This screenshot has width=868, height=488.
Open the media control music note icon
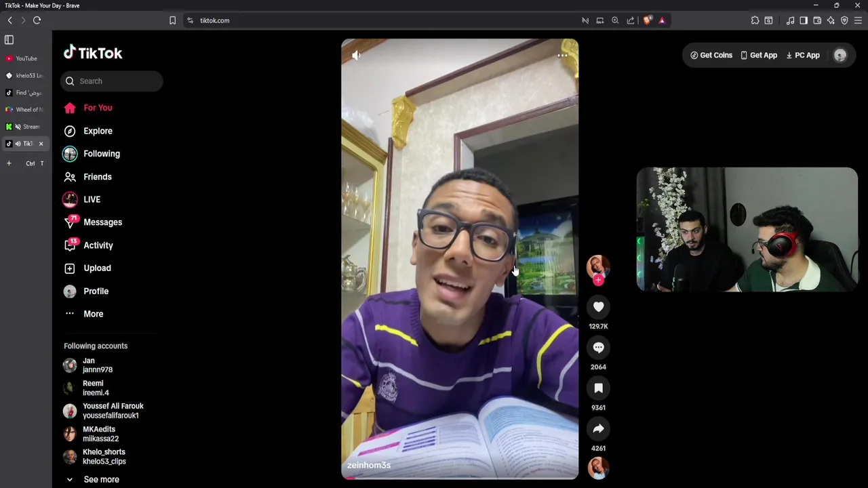click(790, 20)
